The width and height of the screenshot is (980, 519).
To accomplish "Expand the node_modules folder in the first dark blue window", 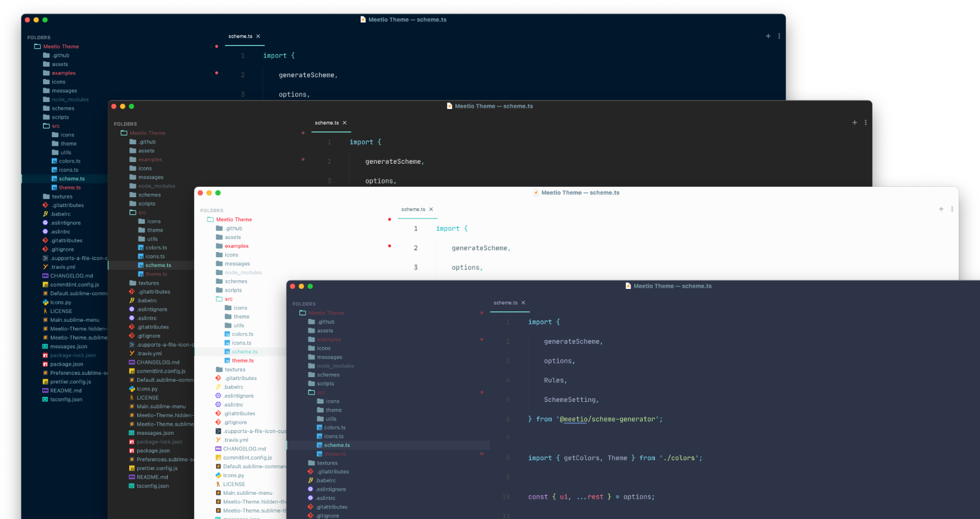I will pos(46,99).
